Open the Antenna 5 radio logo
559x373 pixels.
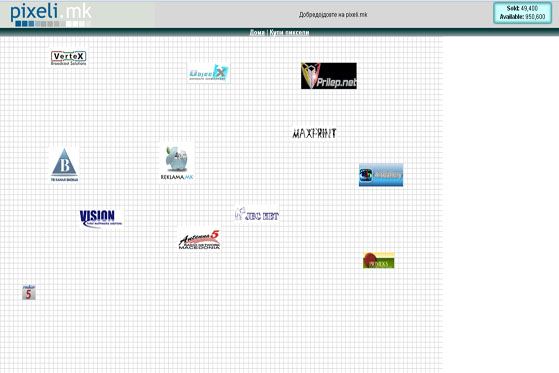click(x=199, y=239)
